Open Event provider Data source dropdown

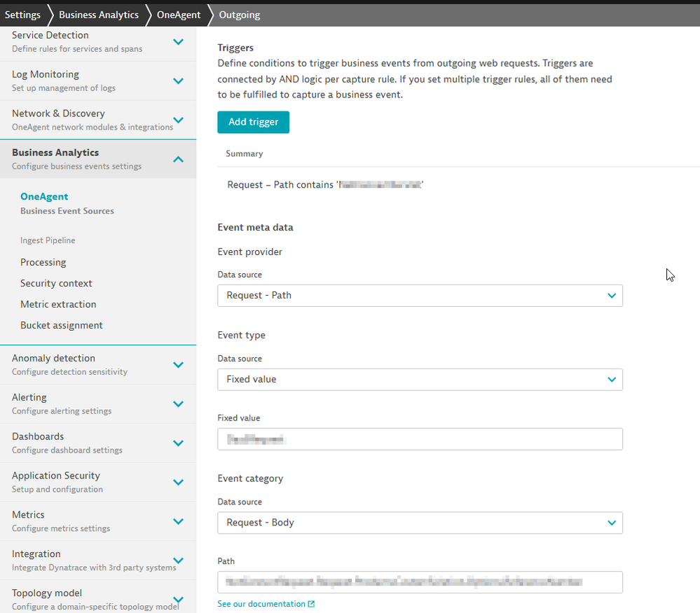[x=420, y=296]
